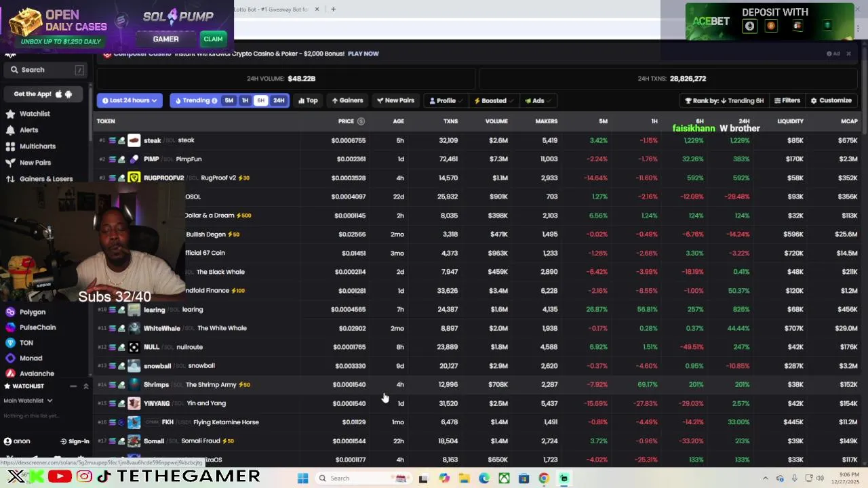Open Chrome from the Windows taskbar
Viewport: 868px width, 488px height.
(543, 479)
